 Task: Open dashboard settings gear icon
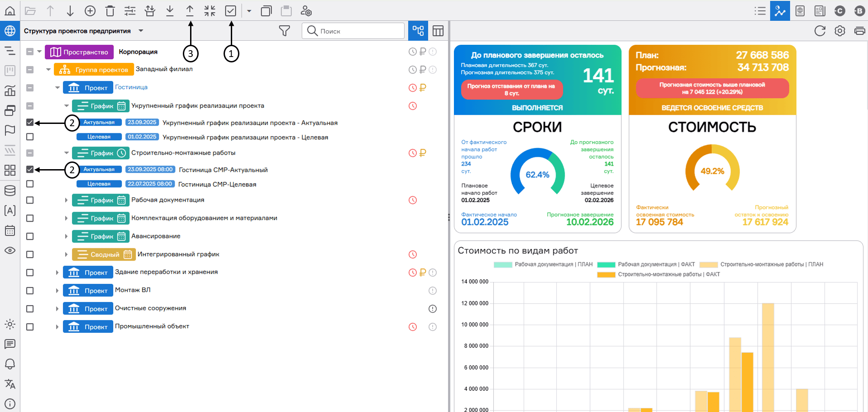pos(839,31)
